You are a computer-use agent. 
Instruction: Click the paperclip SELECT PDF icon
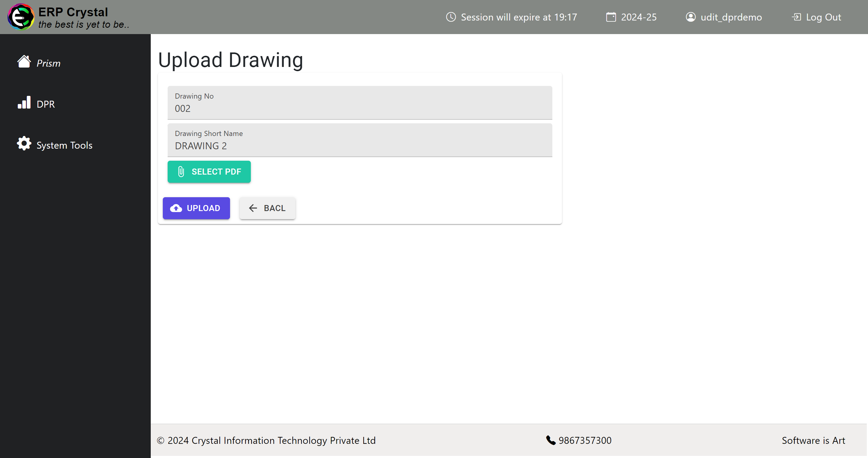pyautogui.click(x=181, y=172)
